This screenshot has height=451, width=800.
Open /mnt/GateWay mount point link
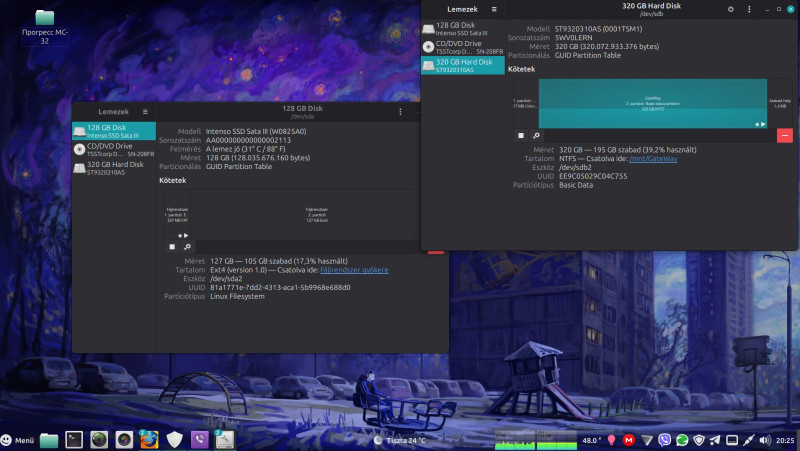[653, 159]
